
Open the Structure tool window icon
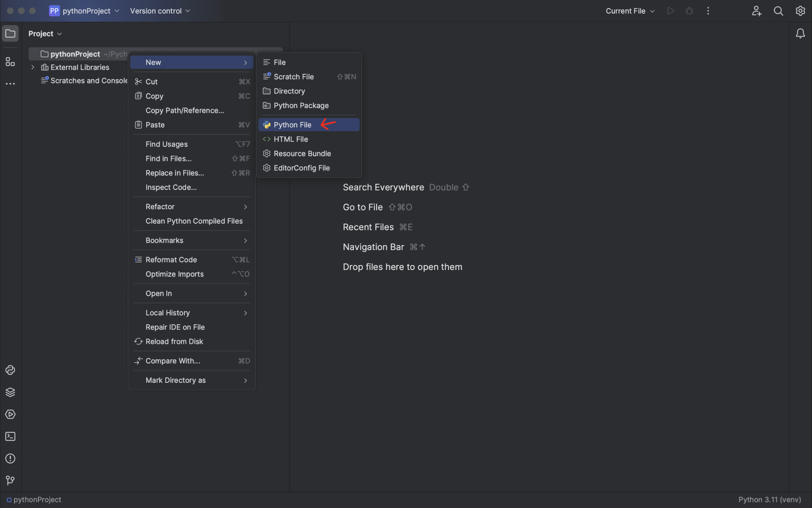[10, 62]
